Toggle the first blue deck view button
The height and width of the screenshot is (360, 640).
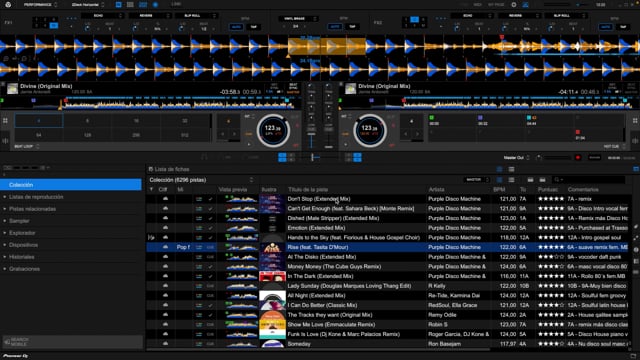(118, 4)
